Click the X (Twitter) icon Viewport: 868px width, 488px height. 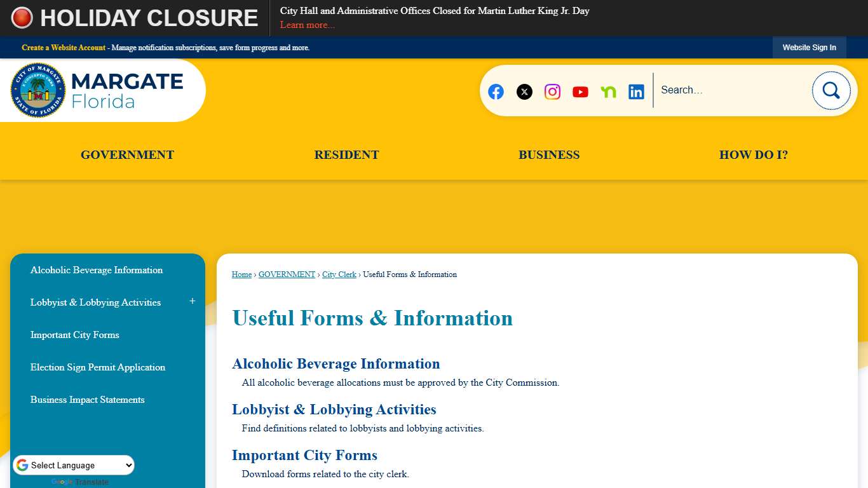[x=524, y=91]
